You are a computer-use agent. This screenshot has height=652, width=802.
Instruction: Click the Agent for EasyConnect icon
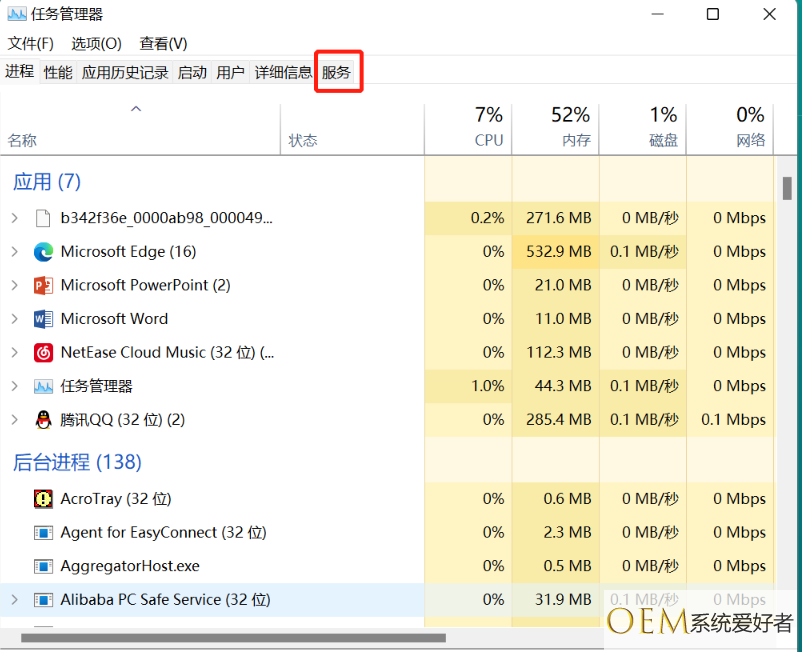click(43, 533)
